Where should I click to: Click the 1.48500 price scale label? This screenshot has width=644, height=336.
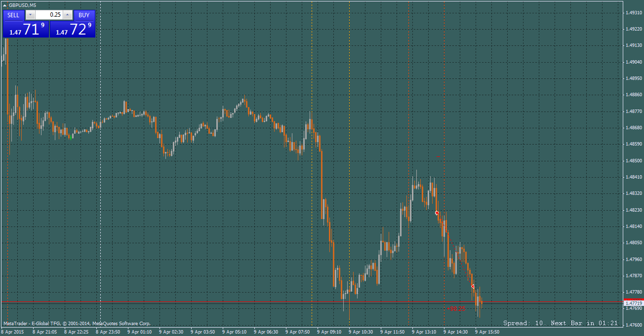coord(634,160)
